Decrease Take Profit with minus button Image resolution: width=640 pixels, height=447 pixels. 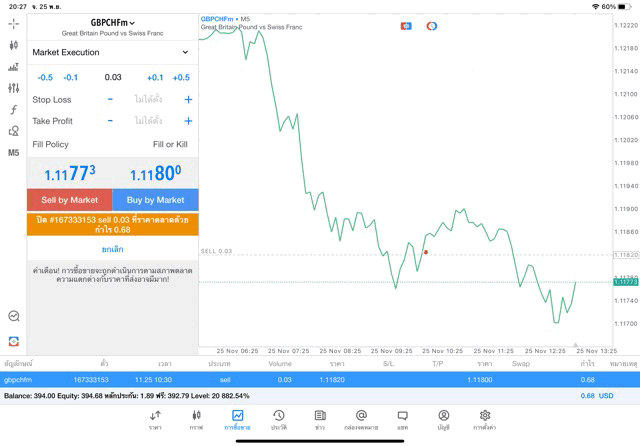click(x=110, y=121)
